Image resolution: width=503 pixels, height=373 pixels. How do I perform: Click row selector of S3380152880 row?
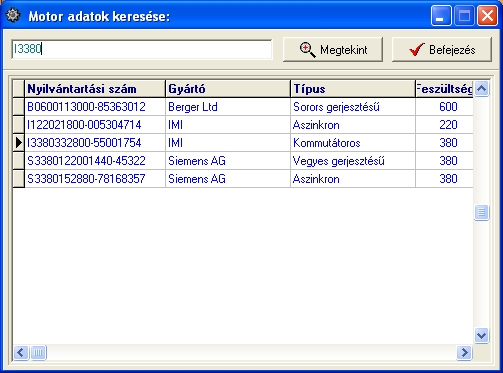19,179
